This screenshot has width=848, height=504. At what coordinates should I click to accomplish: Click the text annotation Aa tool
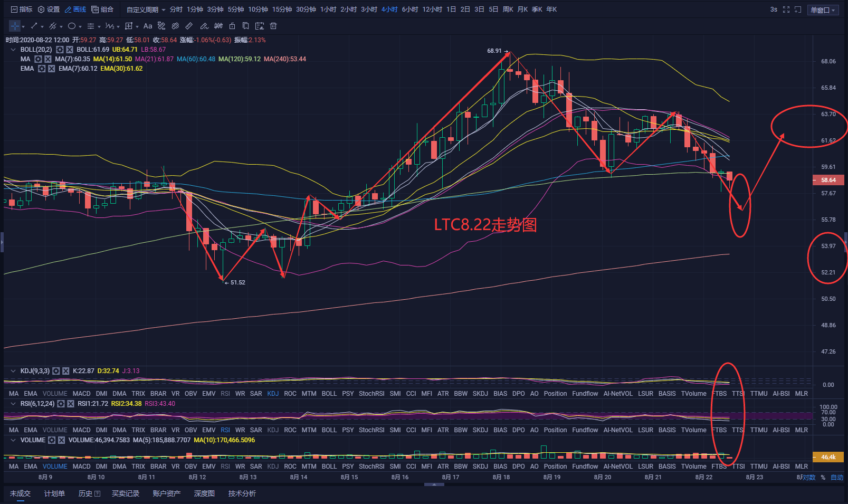[148, 26]
